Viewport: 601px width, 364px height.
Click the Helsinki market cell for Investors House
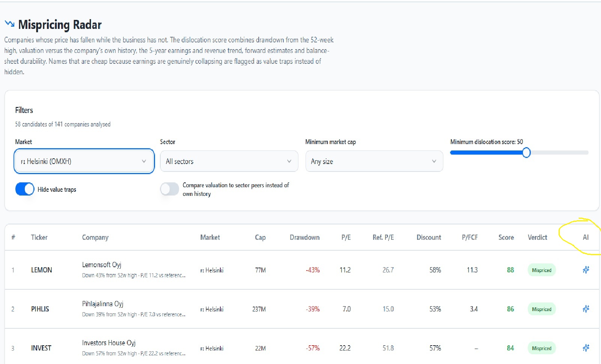tap(212, 348)
